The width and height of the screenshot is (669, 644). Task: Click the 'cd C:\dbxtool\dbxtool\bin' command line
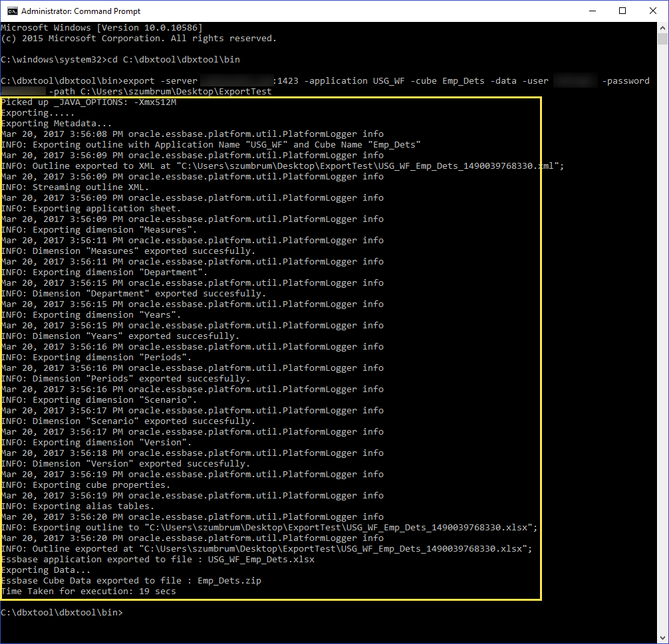120,59
